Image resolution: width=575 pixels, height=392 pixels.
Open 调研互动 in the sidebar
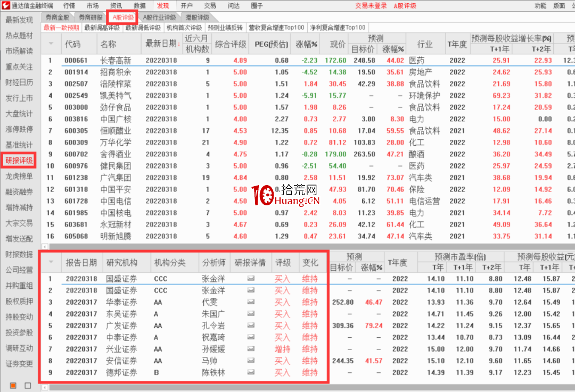19,348
